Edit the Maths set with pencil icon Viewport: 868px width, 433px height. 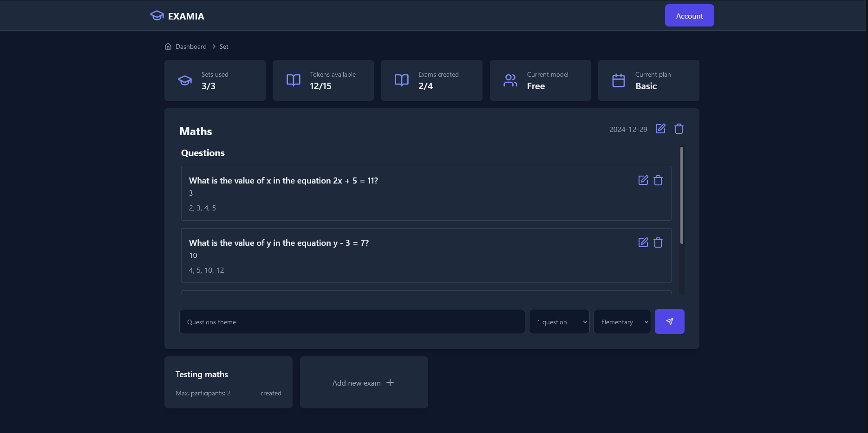tap(660, 129)
